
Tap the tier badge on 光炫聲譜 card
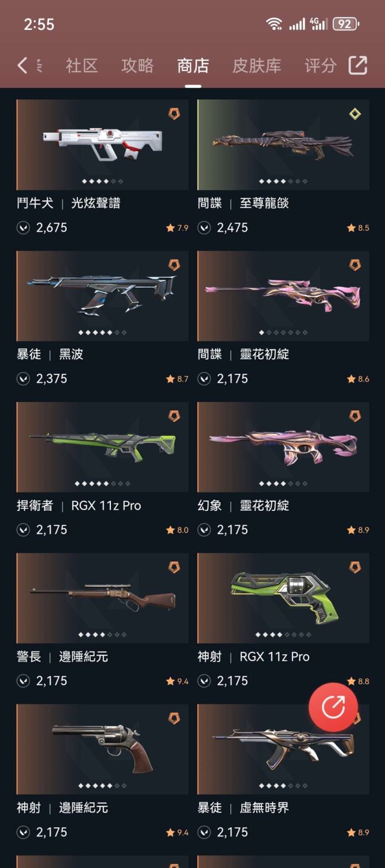pos(174,114)
